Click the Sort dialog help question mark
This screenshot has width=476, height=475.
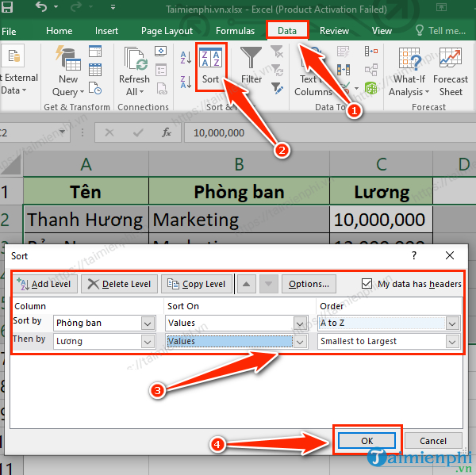click(414, 256)
